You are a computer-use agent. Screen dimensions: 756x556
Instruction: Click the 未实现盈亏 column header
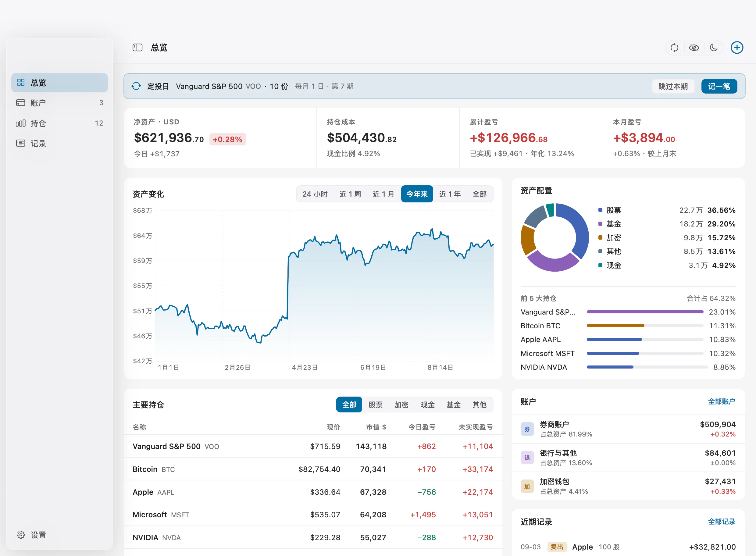point(476,427)
